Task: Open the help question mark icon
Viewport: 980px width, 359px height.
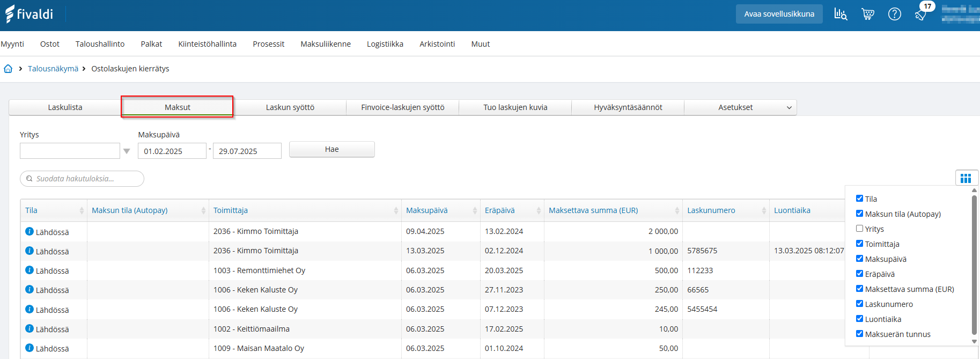Action: (x=894, y=14)
